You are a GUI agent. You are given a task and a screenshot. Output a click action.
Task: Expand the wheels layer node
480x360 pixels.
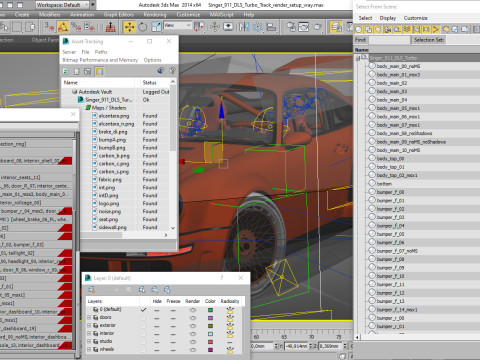point(89,349)
